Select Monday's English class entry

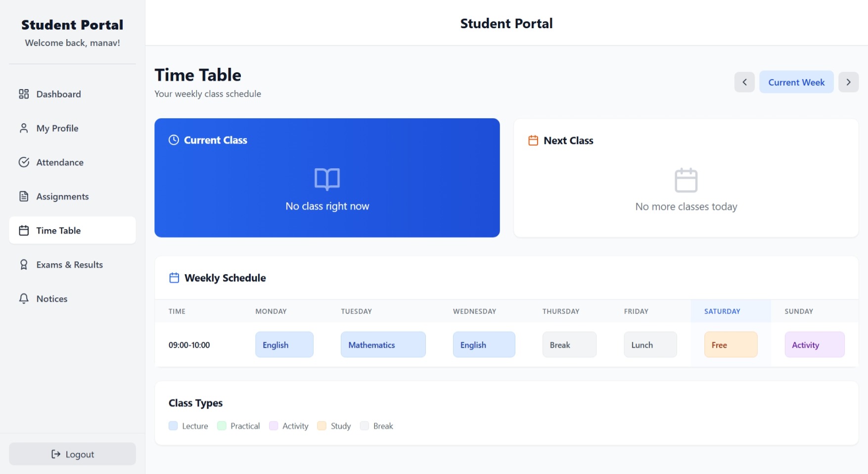284,344
